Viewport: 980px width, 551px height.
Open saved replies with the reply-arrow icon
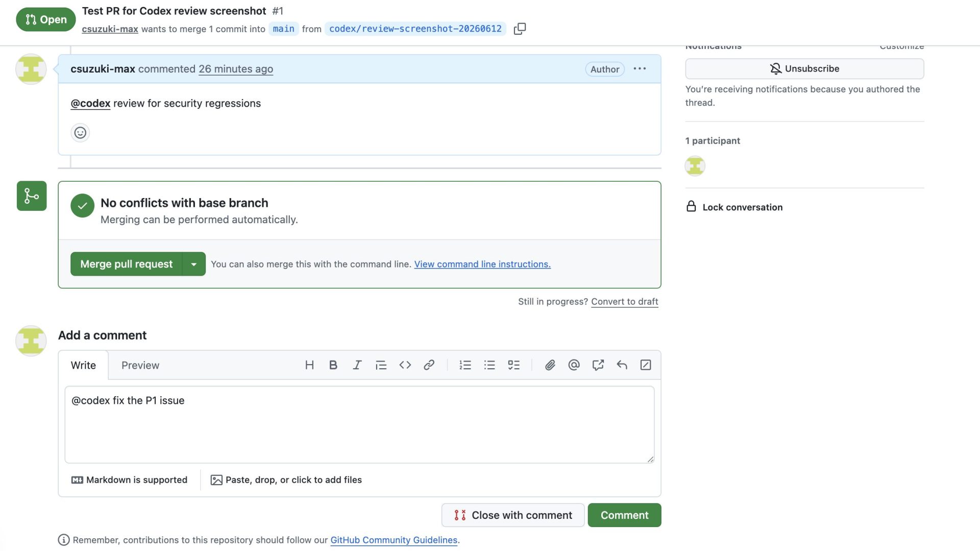(x=622, y=365)
